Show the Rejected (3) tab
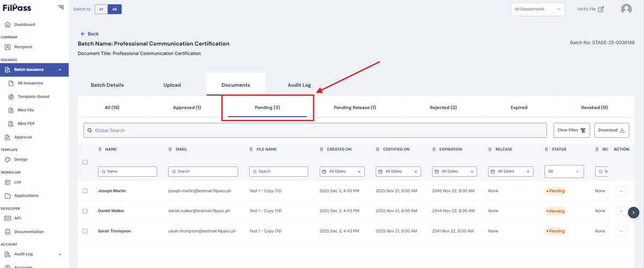 pos(443,107)
